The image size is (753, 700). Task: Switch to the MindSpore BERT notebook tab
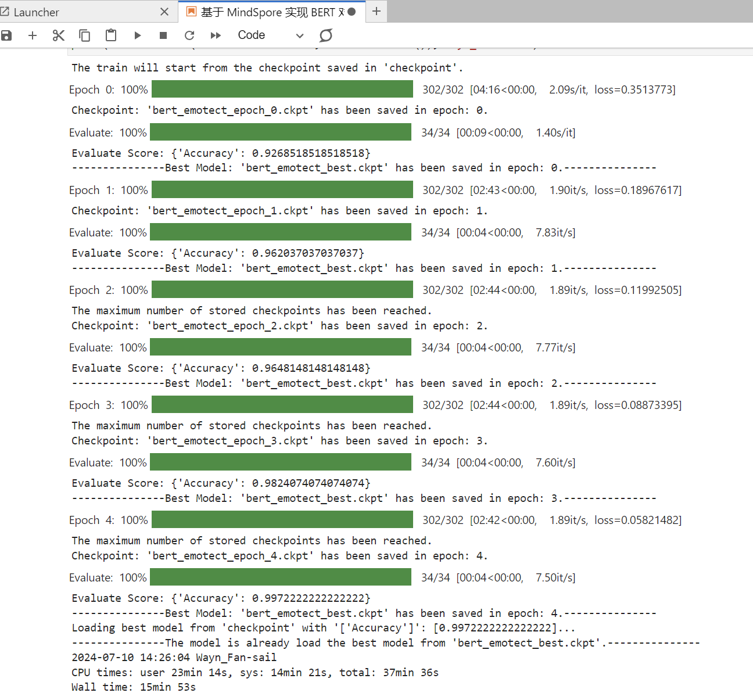click(x=272, y=12)
